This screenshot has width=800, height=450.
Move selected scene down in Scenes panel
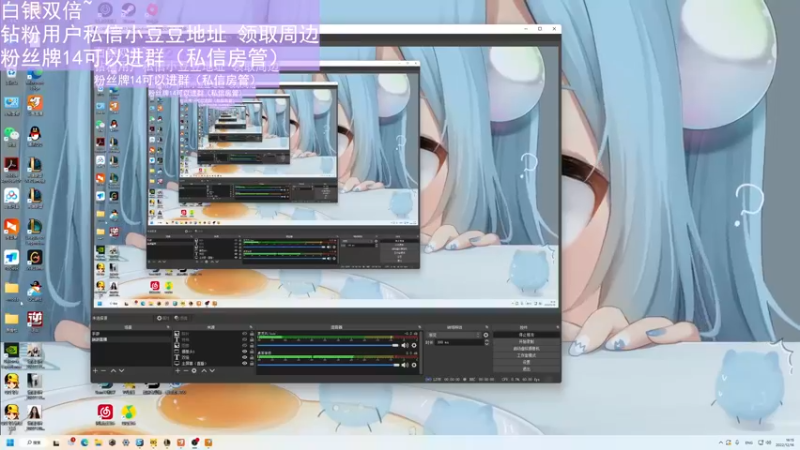pyautogui.click(x=121, y=371)
